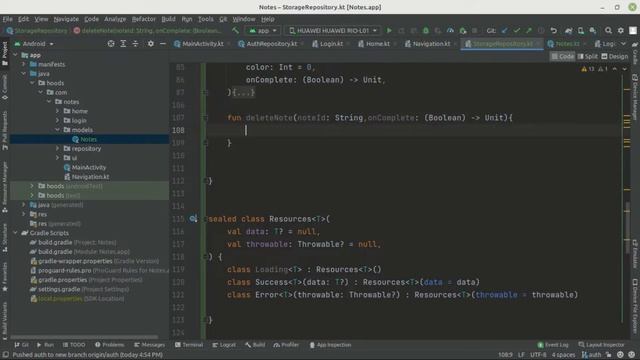Expand the login package

tap(58, 120)
